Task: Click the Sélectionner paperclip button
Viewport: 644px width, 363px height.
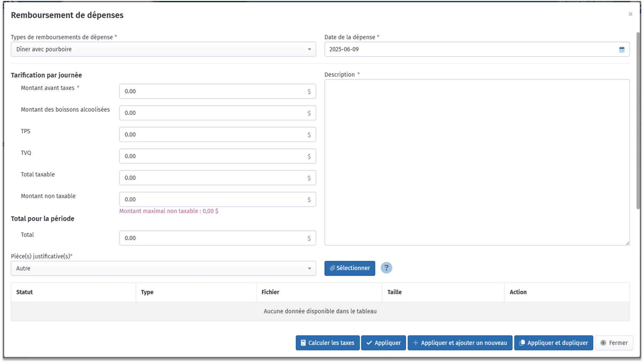Action: pos(349,268)
